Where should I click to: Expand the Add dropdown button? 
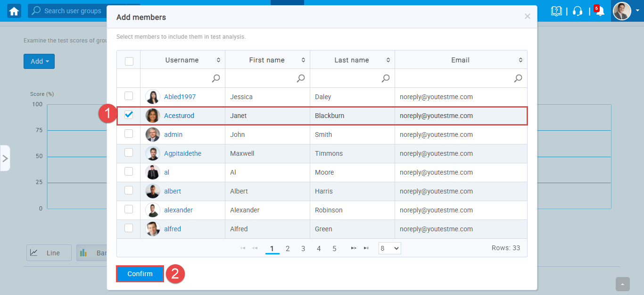tap(39, 61)
